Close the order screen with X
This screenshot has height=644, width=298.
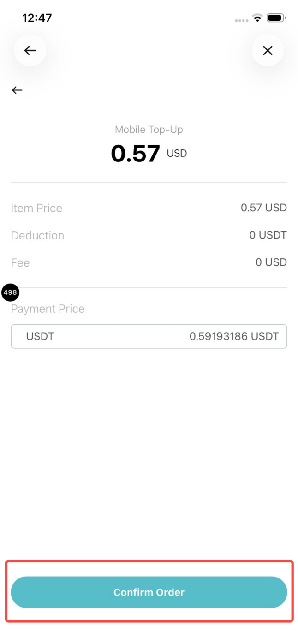pyautogui.click(x=268, y=50)
